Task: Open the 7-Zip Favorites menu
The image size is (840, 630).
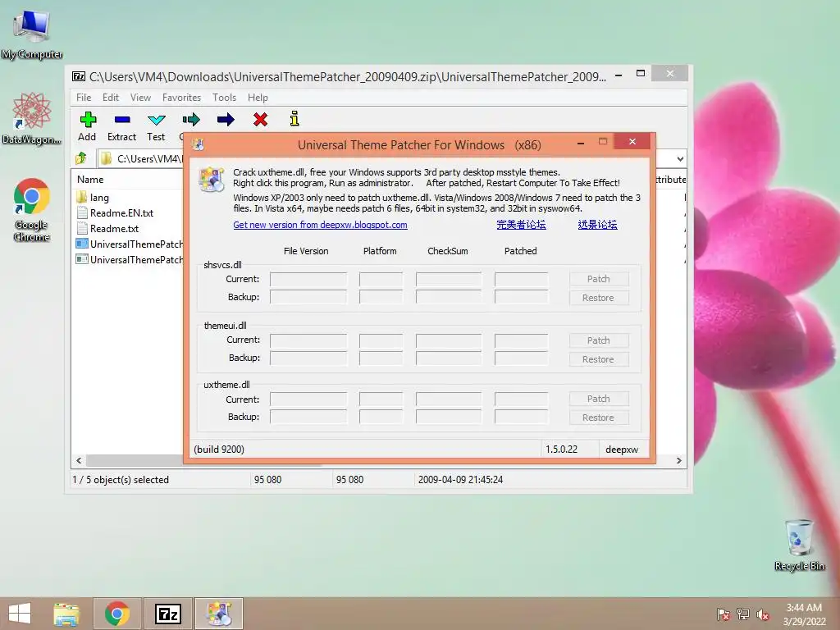Action: [x=181, y=98]
